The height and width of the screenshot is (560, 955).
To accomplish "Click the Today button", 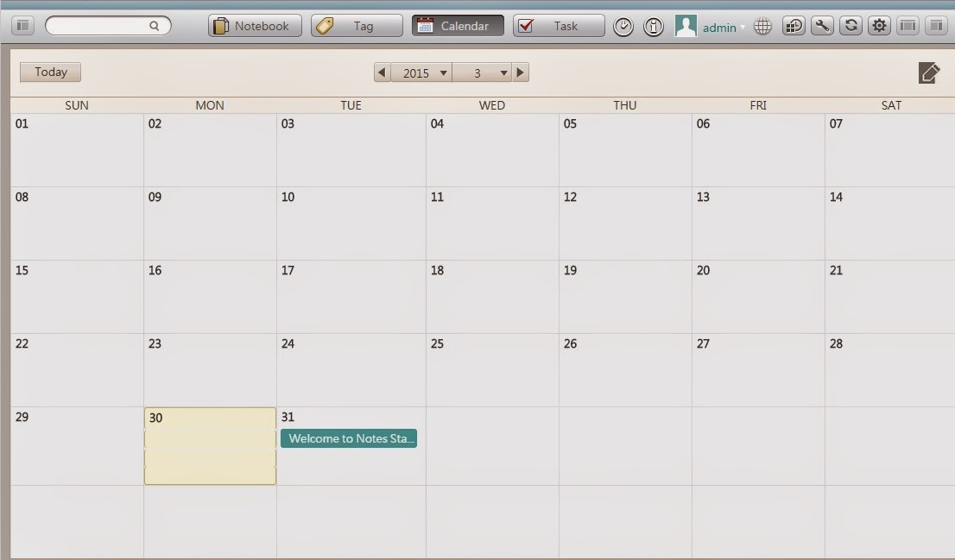I will (x=51, y=72).
